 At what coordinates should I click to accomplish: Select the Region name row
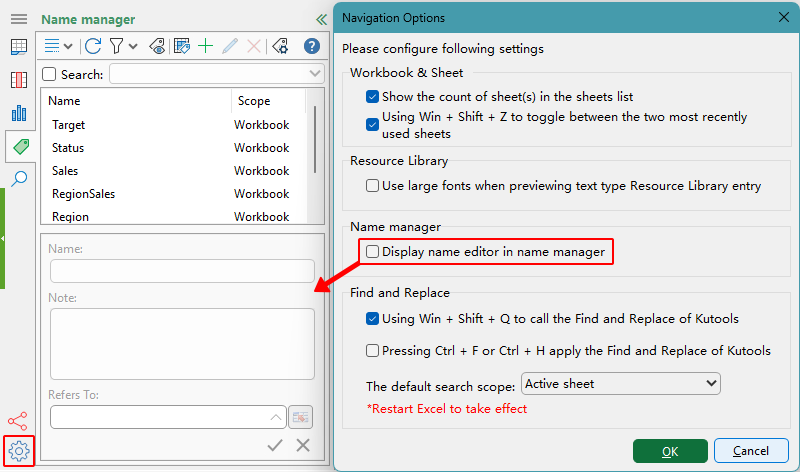click(174, 216)
